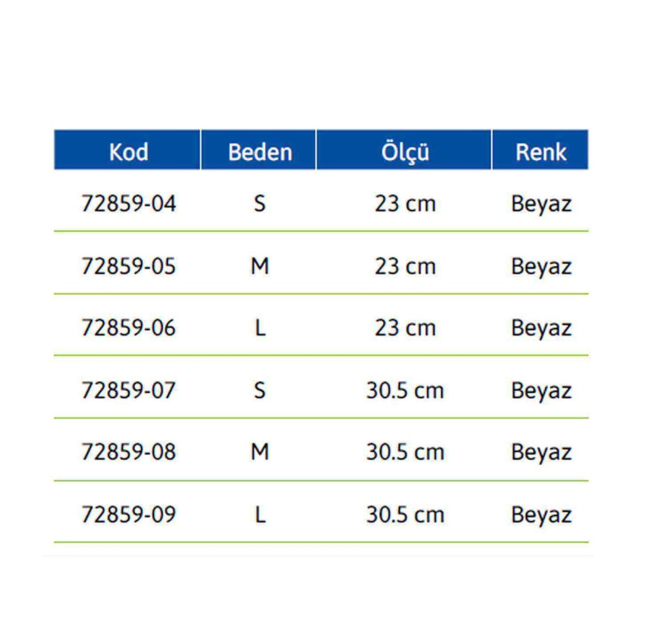This screenshot has width=645, height=644.
Task: Select product code 72859-04
Action: [128, 203]
